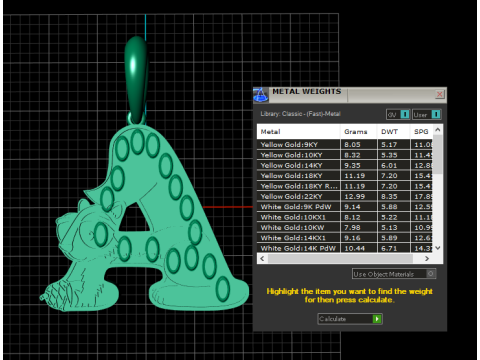480x360 pixels.
Task: Select the Yellow Gold:9KY row
Action: pyautogui.click(x=345, y=145)
